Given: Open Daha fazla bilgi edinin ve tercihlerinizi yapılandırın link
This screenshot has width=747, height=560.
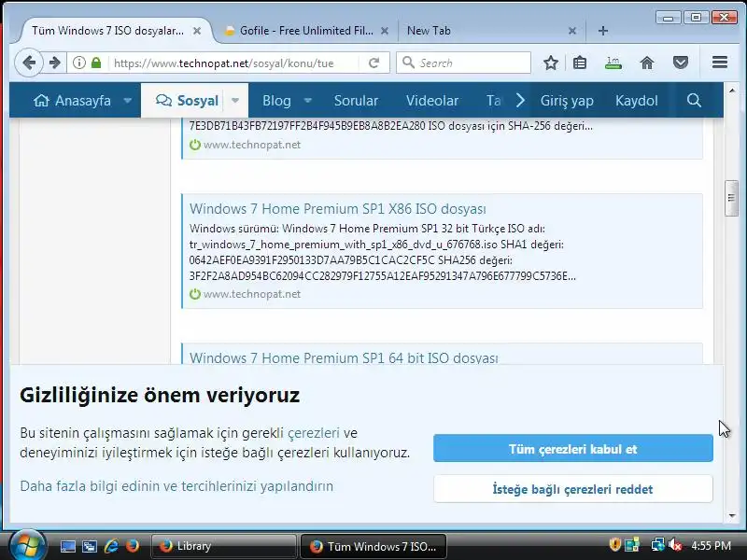Looking at the screenshot, I should coord(176,486).
